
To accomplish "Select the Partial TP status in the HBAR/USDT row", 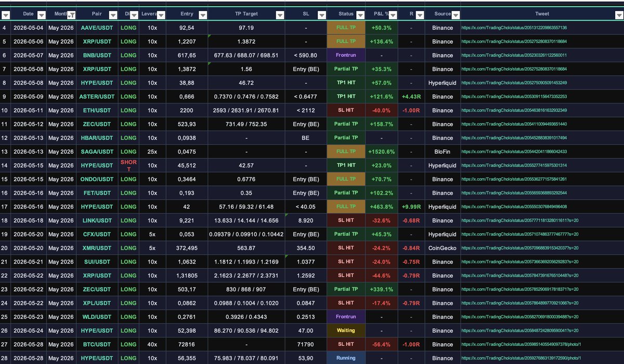I will point(346,138).
